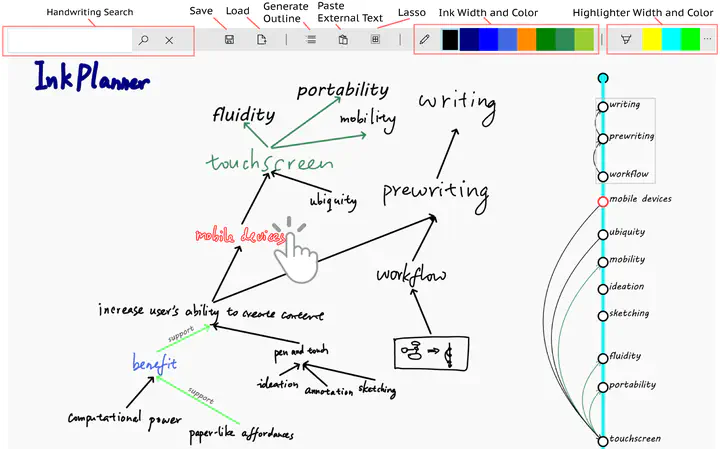This screenshot has width=720, height=449.
Task: Tap the handwritten 'sketching' word on canvas
Action: tap(377, 389)
